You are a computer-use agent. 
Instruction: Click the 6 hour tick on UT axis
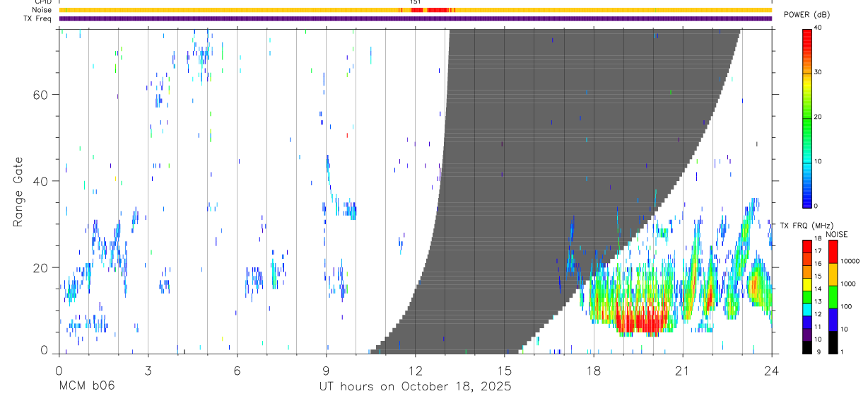coord(237,371)
